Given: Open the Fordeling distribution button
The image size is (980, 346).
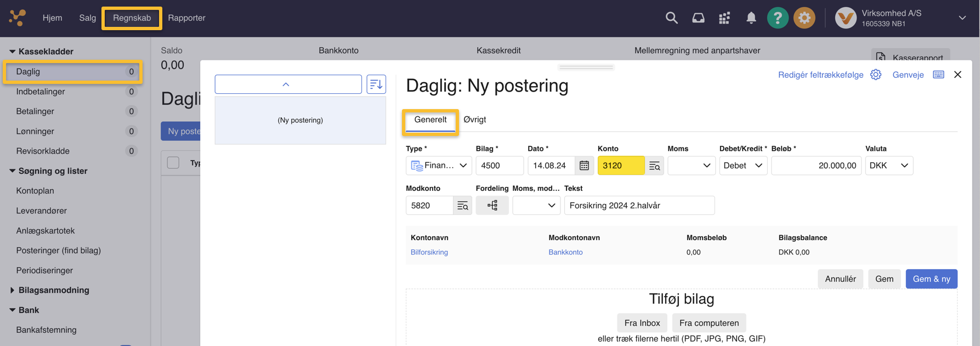Looking at the screenshot, I should [x=492, y=206].
